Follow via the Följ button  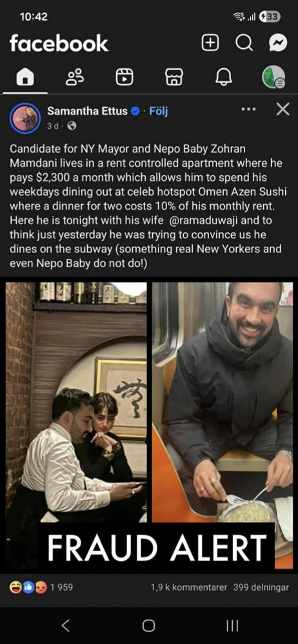point(159,111)
